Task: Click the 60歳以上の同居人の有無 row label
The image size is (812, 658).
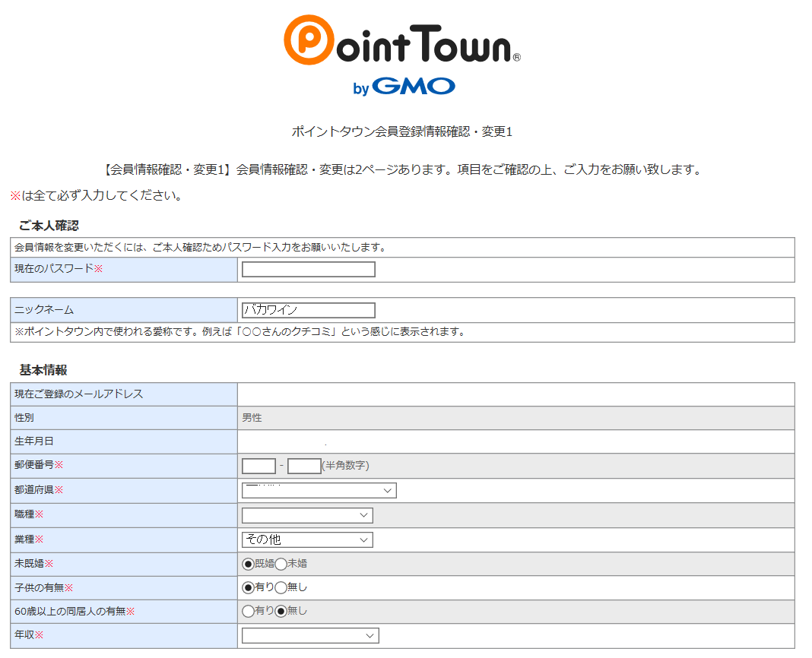Action: pyautogui.click(x=75, y=612)
